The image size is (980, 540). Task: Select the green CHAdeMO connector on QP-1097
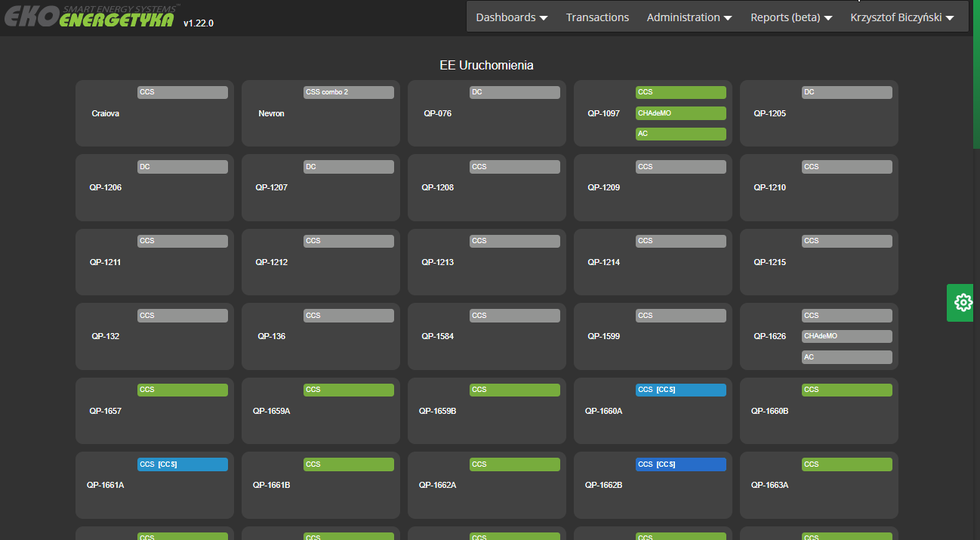pyautogui.click(x=680, y=113)
